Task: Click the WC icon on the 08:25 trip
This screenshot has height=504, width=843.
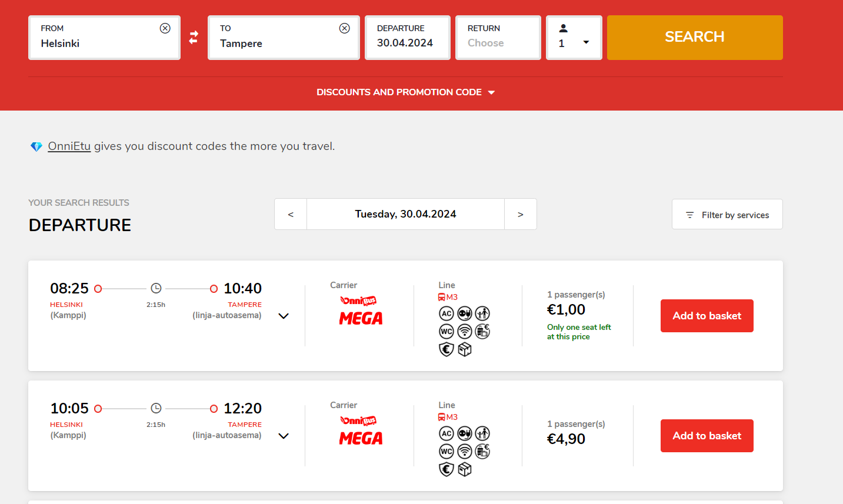Action: click(x=447, y=332)
